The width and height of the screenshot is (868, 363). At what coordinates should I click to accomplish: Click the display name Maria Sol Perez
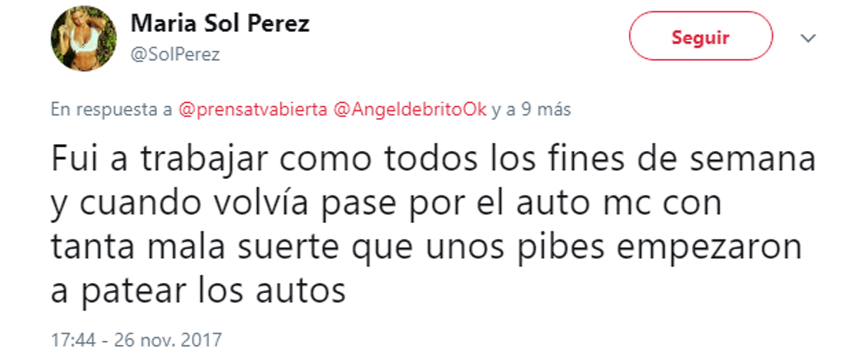(220, 24)
